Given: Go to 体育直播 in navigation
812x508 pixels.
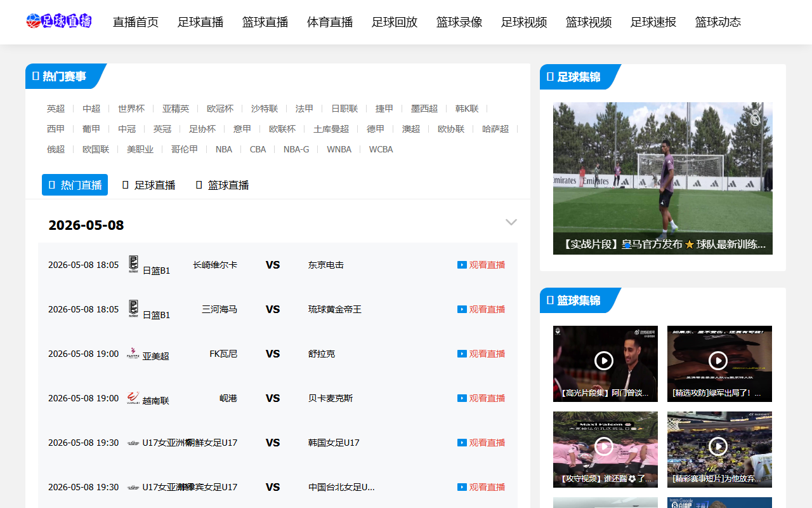Looking at the screenshot, I should tap(330, 22).
